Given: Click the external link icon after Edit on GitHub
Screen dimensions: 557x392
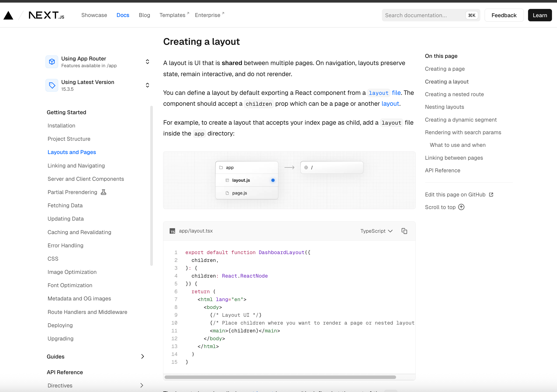Looking at the screenshot, I should pyautogui.click(x=491, y=195).
